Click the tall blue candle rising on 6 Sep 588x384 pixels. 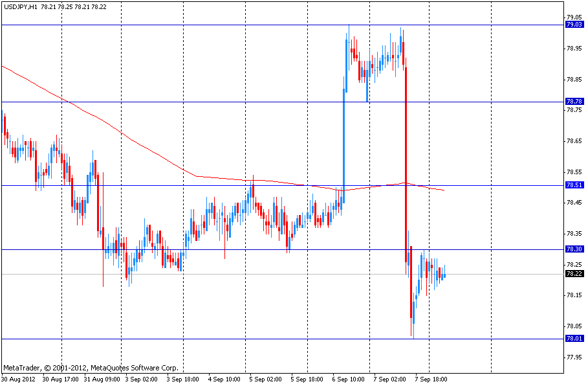343,146
